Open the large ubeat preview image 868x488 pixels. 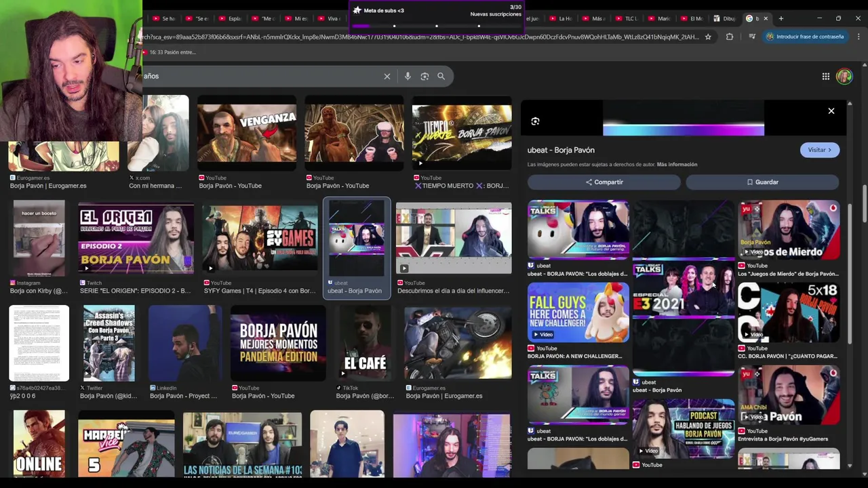[x=684, y=119]
